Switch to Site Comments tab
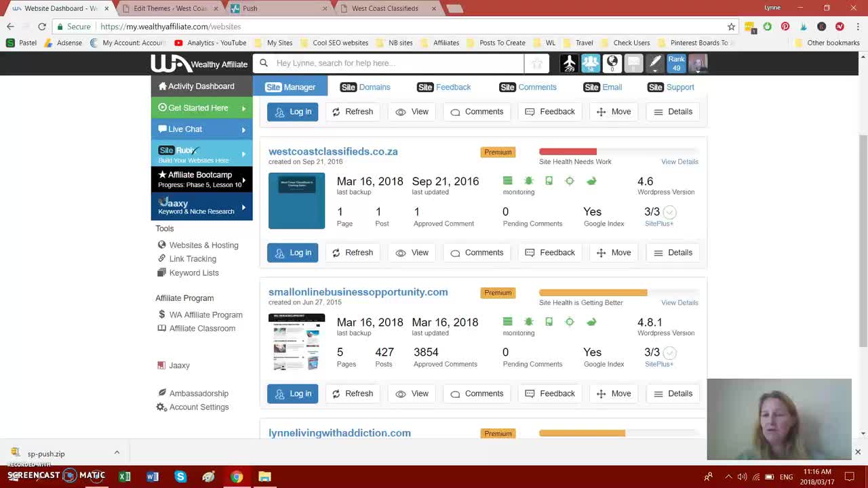 pyautogui.click(x=528, y=87)
